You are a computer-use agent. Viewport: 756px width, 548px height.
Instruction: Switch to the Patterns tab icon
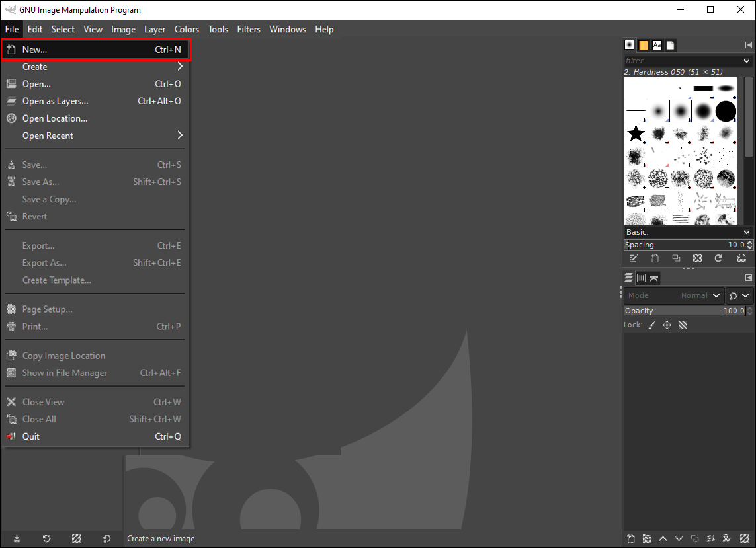(x=643, y=45)
